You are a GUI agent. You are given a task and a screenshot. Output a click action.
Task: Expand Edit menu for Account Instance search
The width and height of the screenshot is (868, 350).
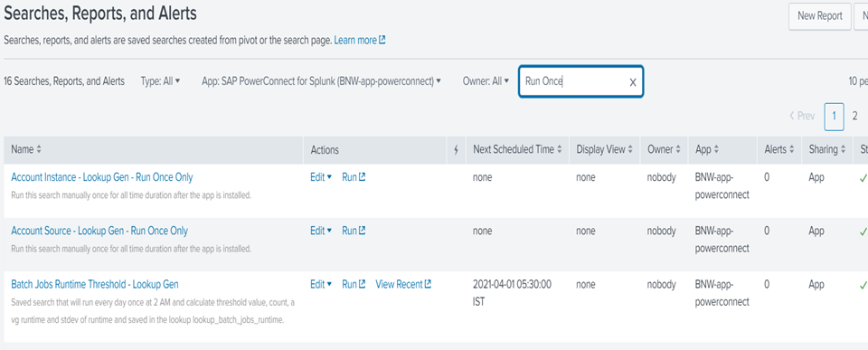320,177
